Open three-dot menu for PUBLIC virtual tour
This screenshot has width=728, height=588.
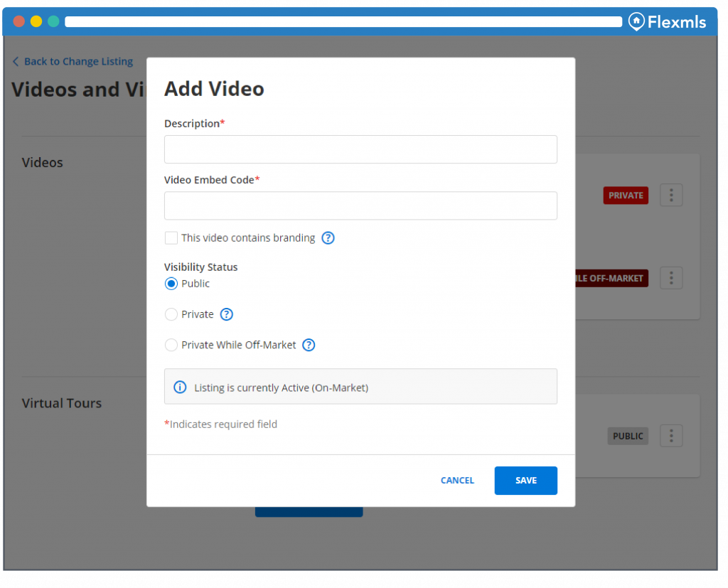pos(671,436)
